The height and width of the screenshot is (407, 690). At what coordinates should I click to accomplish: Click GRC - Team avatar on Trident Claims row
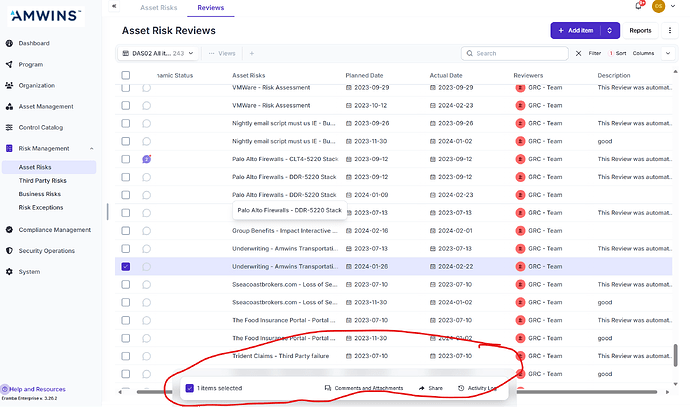point(520,356)
